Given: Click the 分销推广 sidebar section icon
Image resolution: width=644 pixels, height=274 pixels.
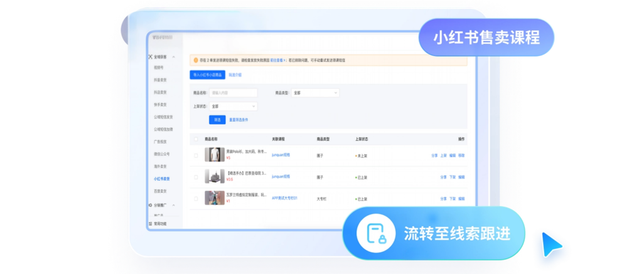Looking at the screenshot, I should 150,205.
